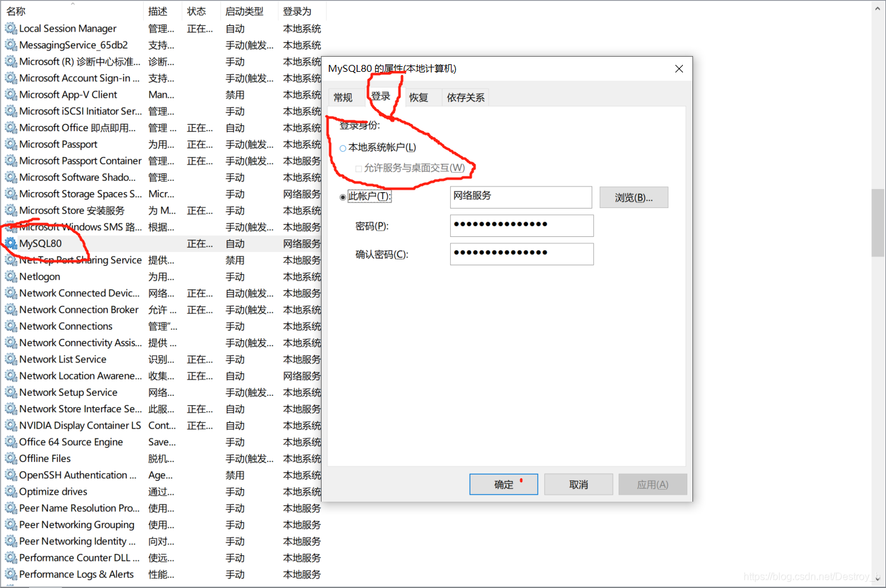The height and width of the screenshot is (588, 886).
Task: Click the services list vertical scrollbar thumb
Action: pyautogui.click(x=878, y=222)
